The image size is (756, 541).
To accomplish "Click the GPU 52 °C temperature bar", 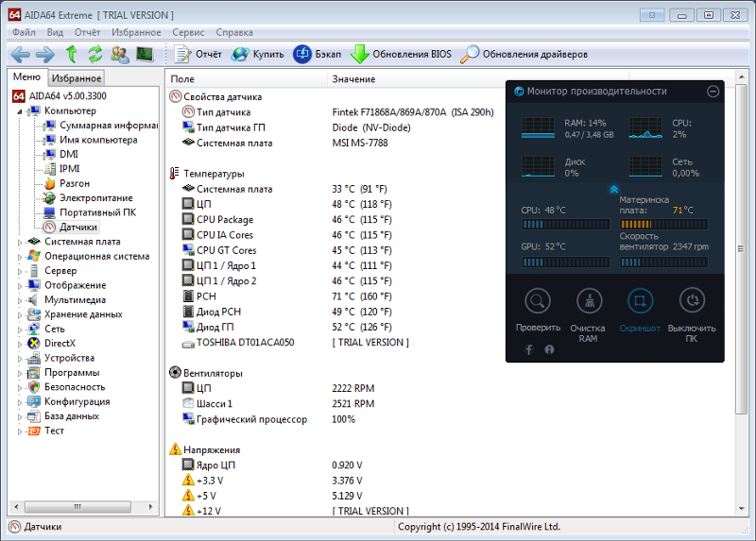I will (565, 262).
